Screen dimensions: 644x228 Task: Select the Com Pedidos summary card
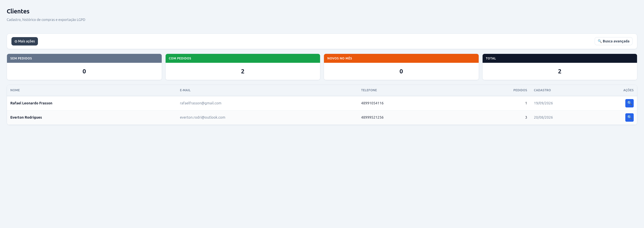point(243,67)
